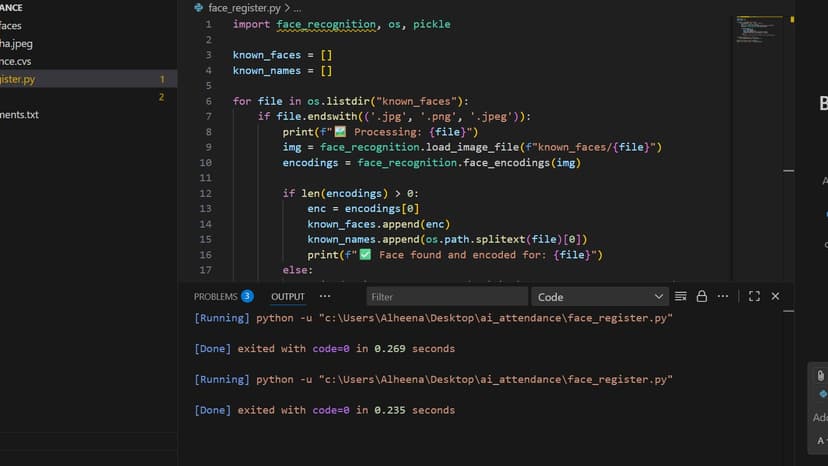Open the nce.cvs file in explorer

[x=88, y=61]
